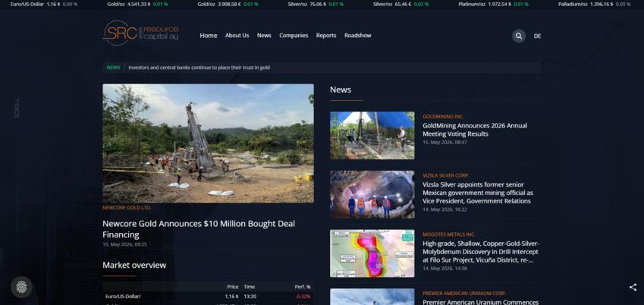Screen dimensions: 644x305
Task: Click the GoldMining Inc. company label
Action: click(x=443, y=117)
